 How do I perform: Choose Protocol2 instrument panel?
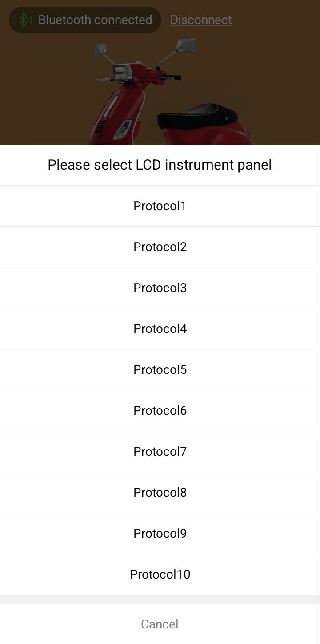pyautogui.click(x=160, y=247)
